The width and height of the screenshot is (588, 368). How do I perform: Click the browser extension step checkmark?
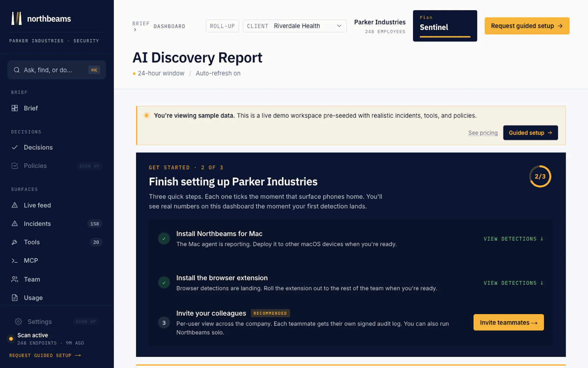(x=164, y=283)
